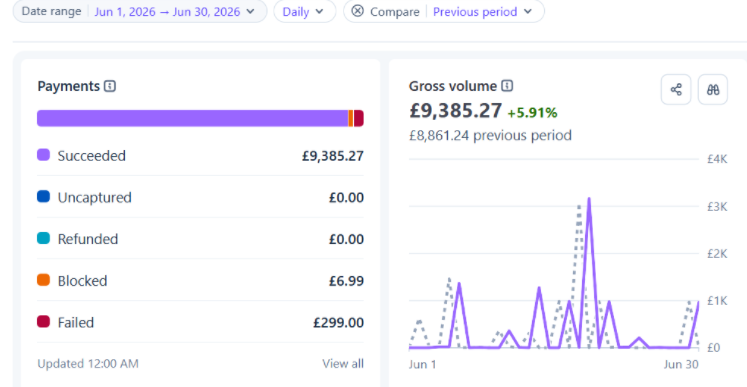Viewport: 747px width, 387px height.
Task: Select the Succeeded row label
Action: [91, 156]
